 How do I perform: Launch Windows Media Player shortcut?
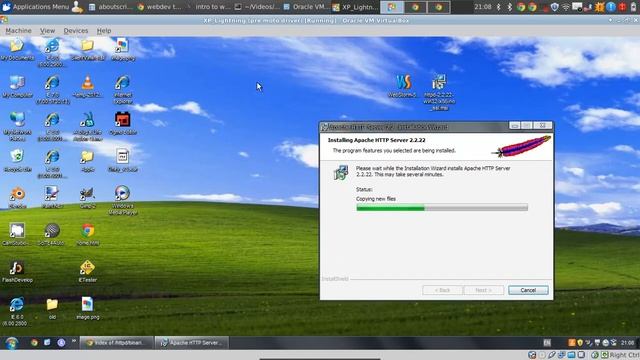coord(122,200)
